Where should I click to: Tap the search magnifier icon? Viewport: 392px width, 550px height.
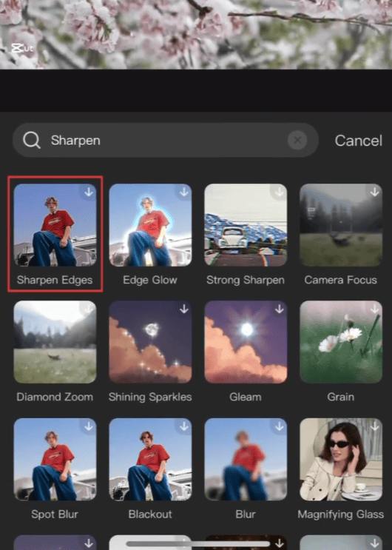[32, 141]
